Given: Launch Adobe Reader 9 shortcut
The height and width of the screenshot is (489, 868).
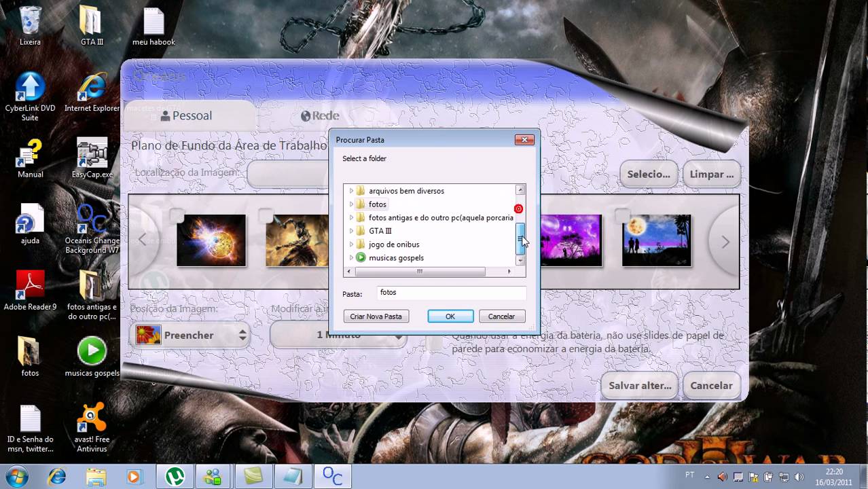Looking at the screenshot, I should (x=30, y=290).
